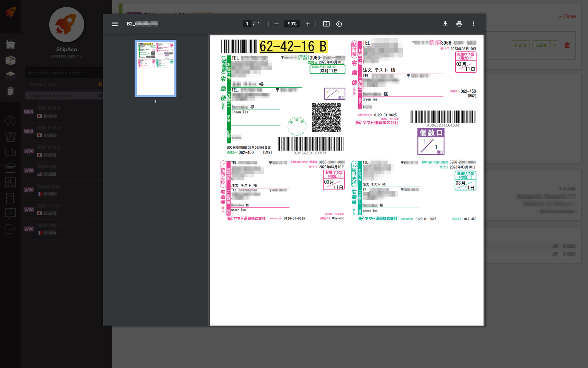Open the address book icon in sidebar
This screenshot has width=588, height=368.
coord(11,198)
